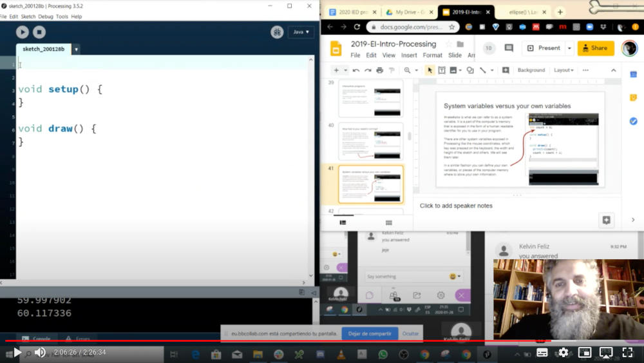Viewport: 644px width, 363px height.
Task: Click the Undo arrow in Slides toolbar
Action: coord(355,70)
